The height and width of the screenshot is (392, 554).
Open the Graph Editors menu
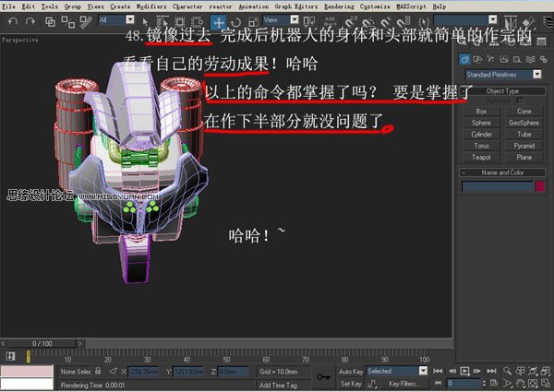(x=296, y=6)
